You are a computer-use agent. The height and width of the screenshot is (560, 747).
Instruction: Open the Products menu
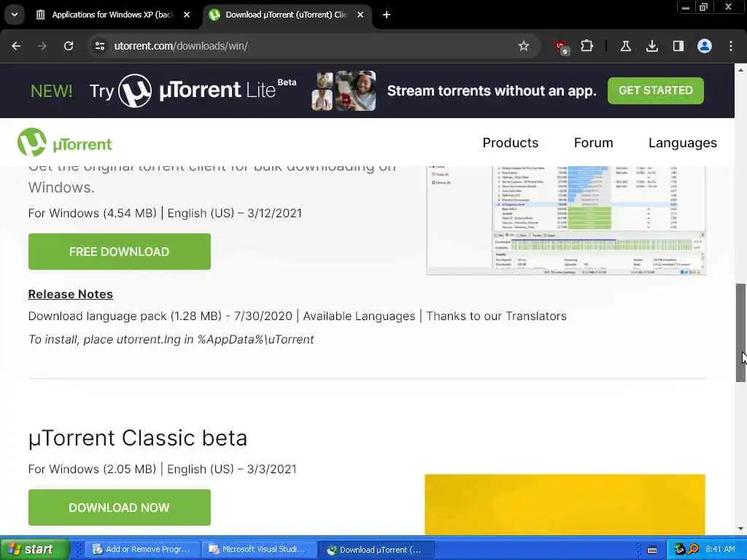click(x=510, y=143)
